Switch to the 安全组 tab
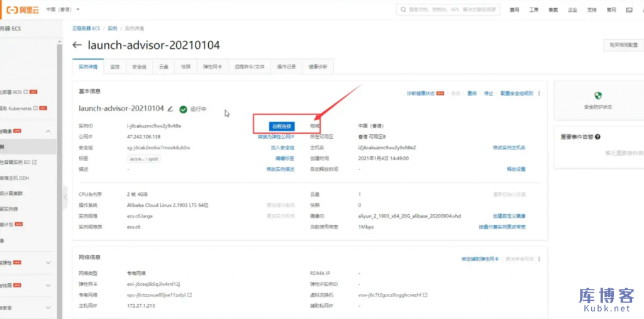The width and height of the screenshot is (644, 319). [x=139, y=67]
